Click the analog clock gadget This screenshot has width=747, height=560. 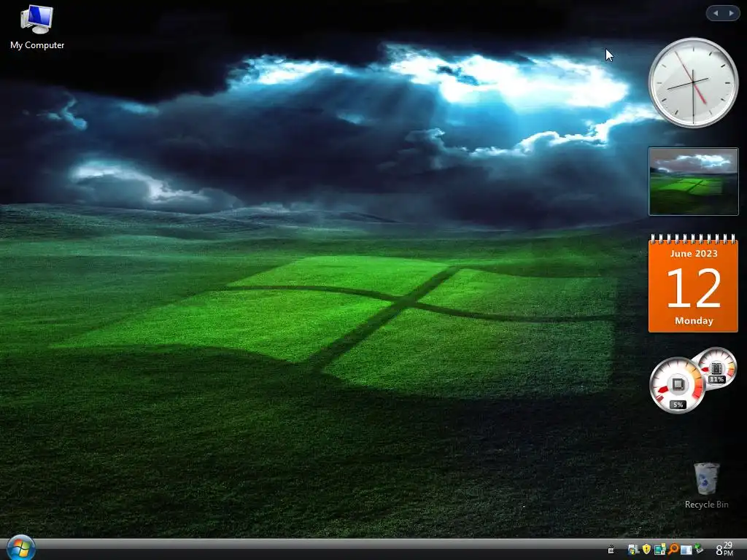click(x=693, y=82)
